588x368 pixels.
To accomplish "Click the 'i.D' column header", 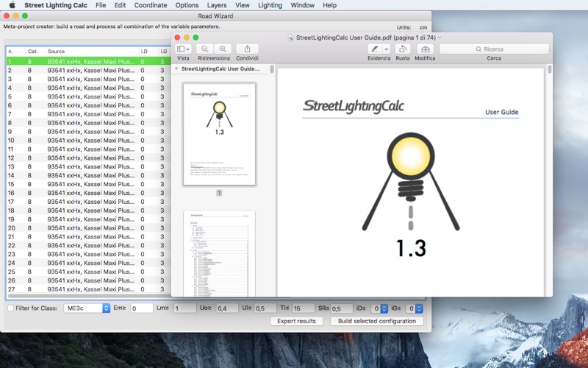I will pyautogui.click(x=148, y=51).
